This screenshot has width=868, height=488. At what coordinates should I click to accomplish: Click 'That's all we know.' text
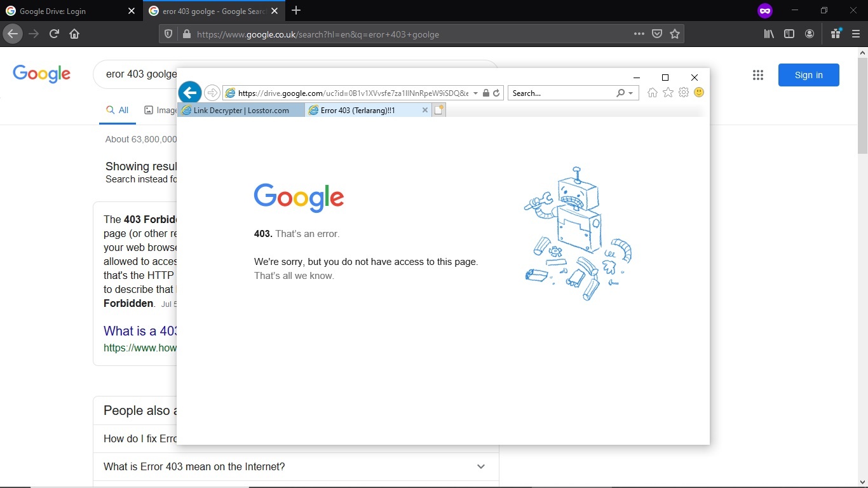(294, 276)
